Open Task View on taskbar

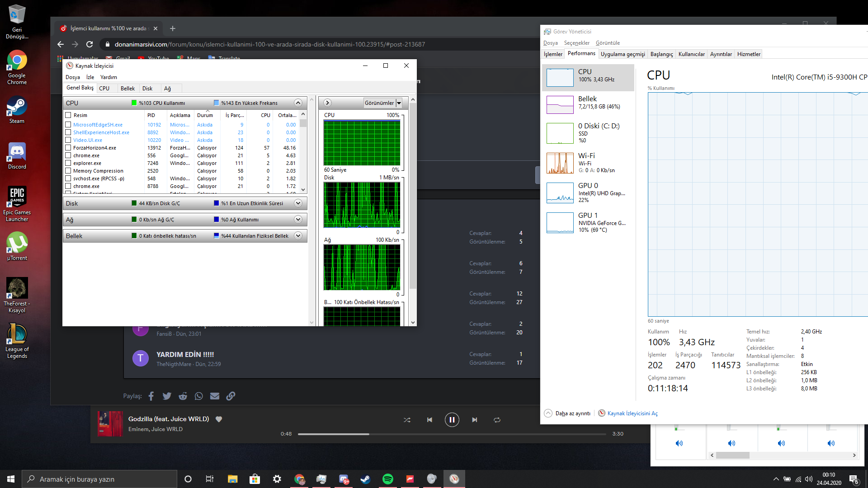point(209,479)
